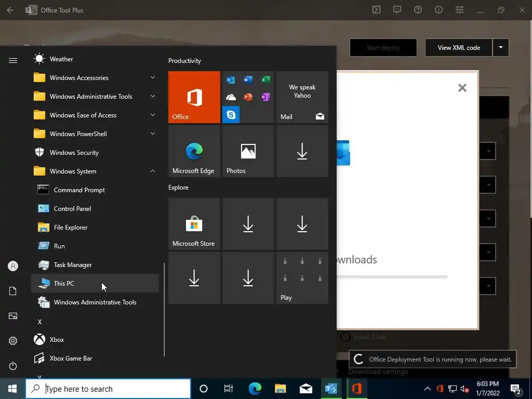Go back with the Office Tool Plus back arrow
532x399 pixels.
tap(10, 10)
